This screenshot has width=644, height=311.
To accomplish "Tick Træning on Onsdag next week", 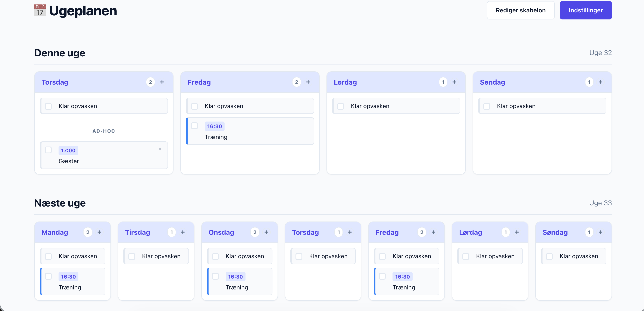I will tap(215, 276).
